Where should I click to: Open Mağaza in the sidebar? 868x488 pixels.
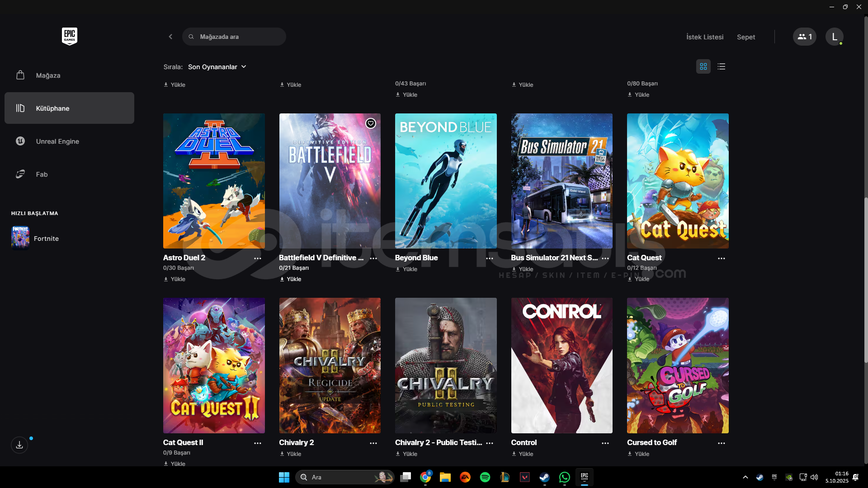pos(48,75)
